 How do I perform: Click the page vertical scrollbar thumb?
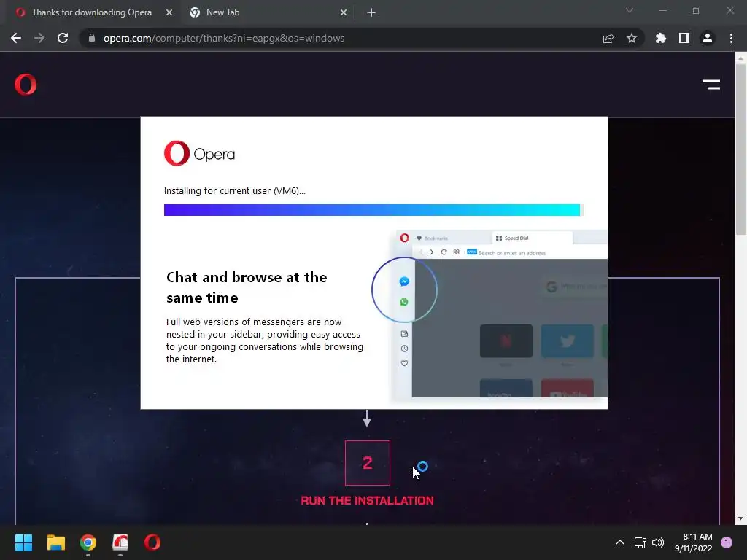pyautogui.click(x=740, y=149)
